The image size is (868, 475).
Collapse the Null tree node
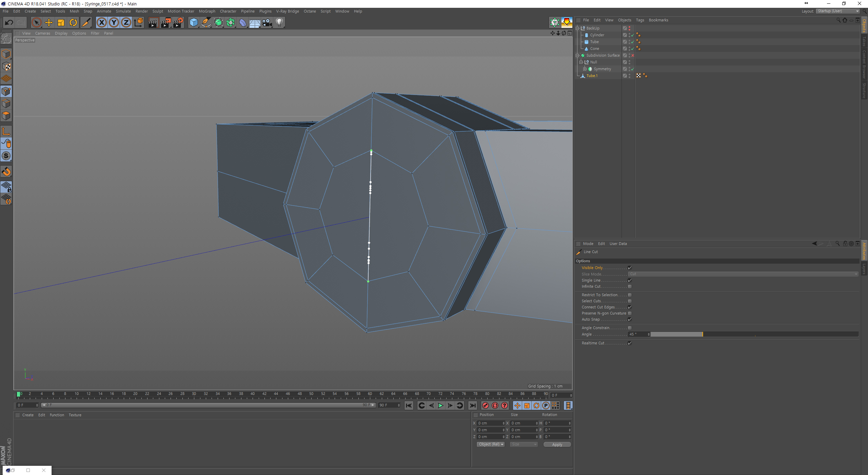[x=581, y=62]
